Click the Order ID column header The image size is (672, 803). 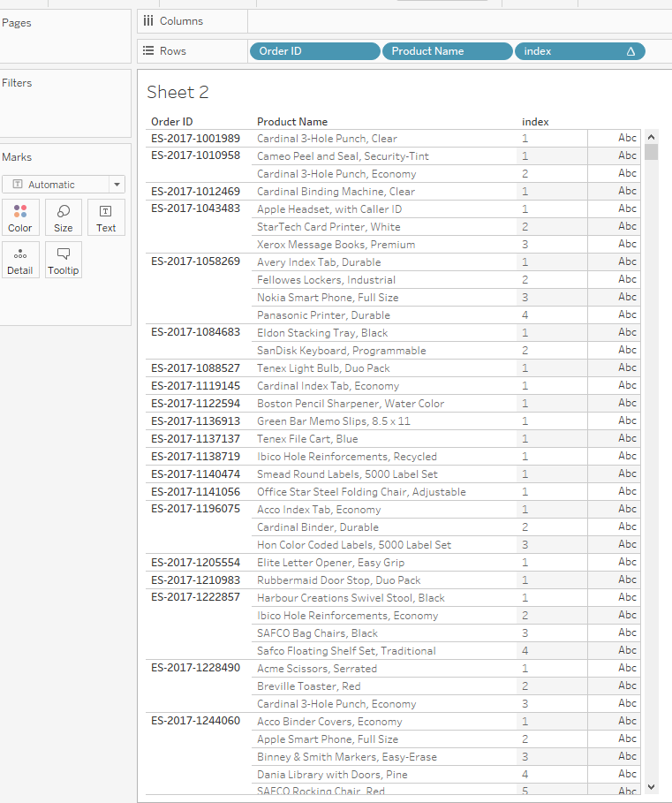pyautogui.click(x=172, y=122)
